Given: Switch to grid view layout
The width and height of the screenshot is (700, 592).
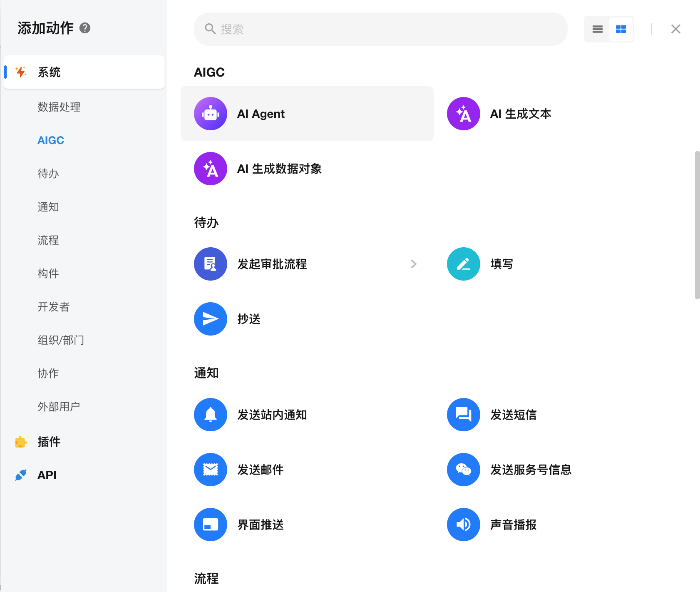Looking at the screenshot, I should point(621,29).
